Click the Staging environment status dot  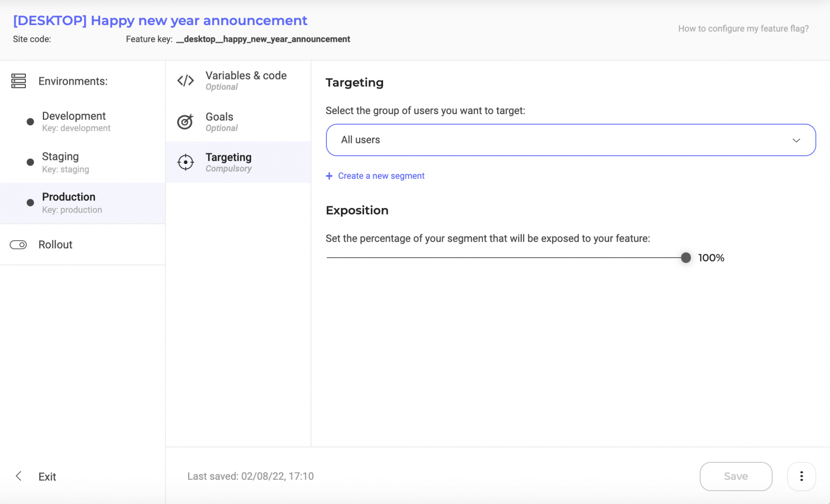[30, 162]
